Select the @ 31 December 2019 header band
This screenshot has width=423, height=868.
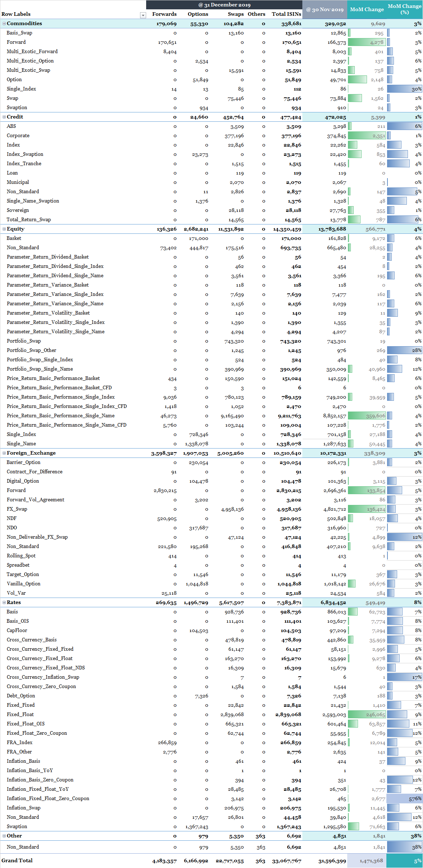tap(224, 5)
